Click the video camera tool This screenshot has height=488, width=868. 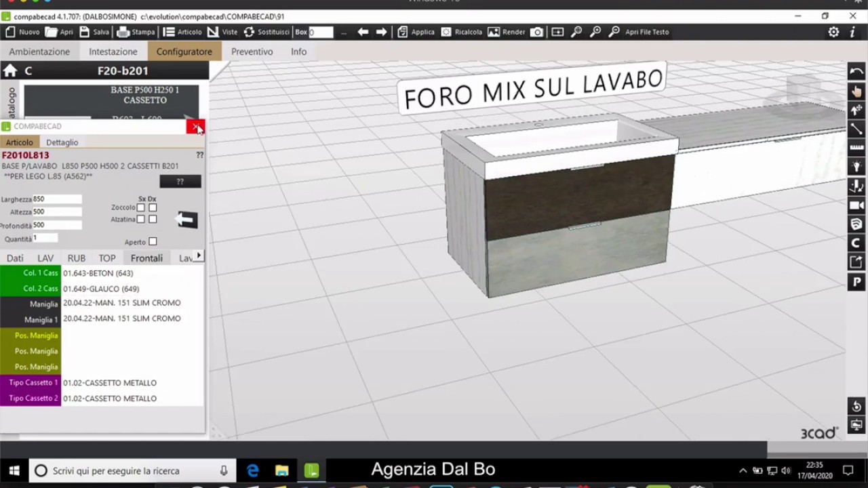coord(856,205)
